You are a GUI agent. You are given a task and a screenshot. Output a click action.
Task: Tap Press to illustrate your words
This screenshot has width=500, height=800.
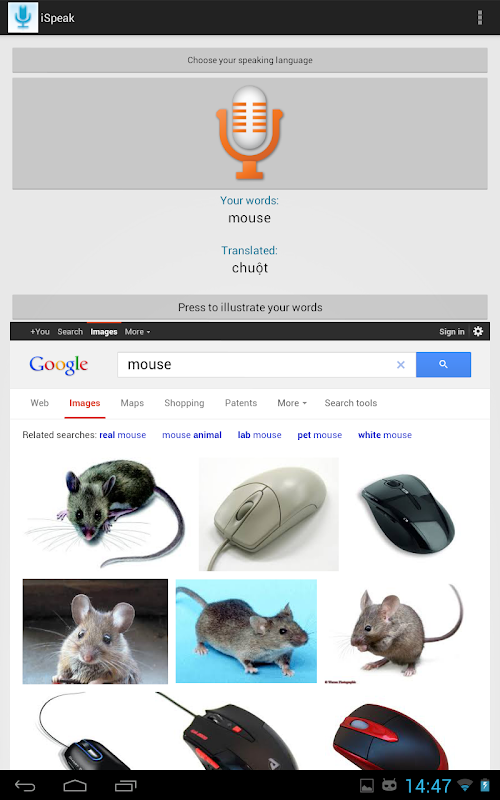click(250, 307)
